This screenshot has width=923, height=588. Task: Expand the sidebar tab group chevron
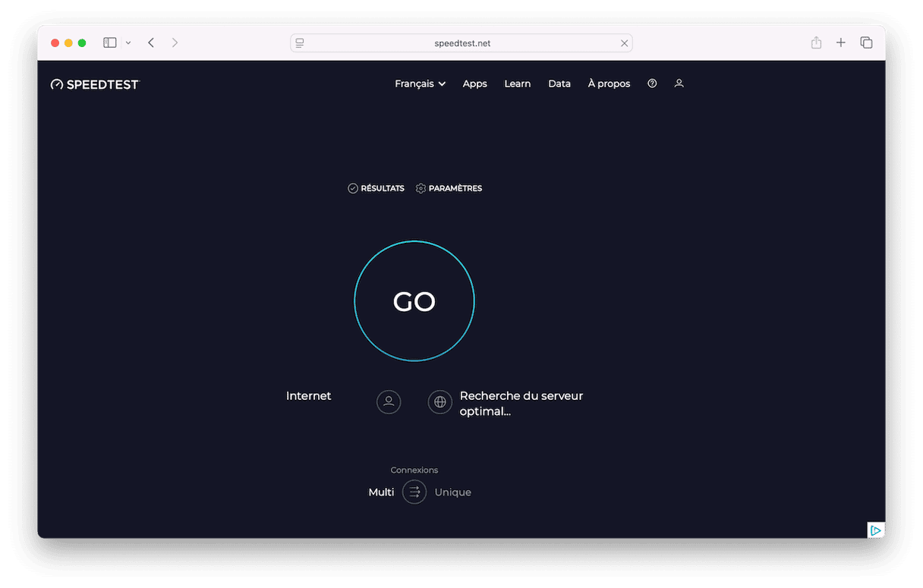point(128,43)
